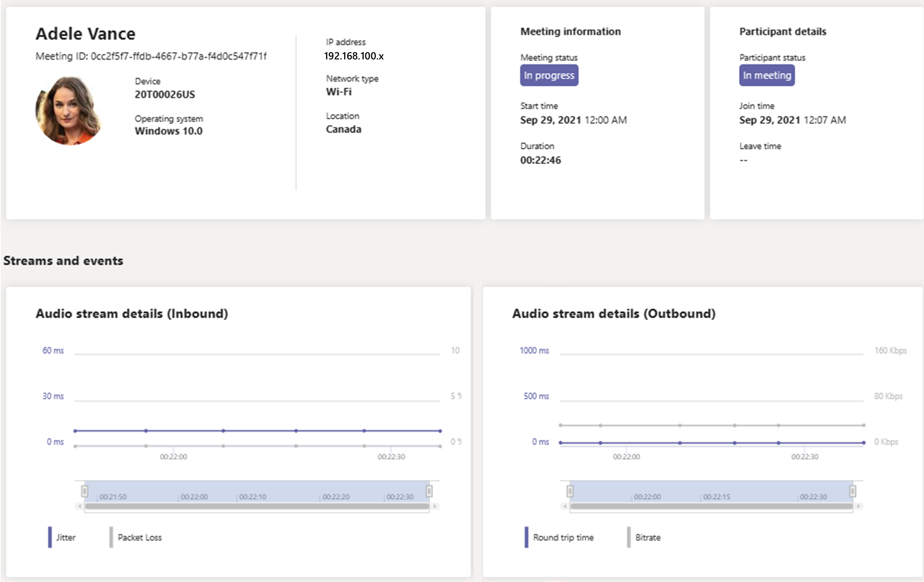The height and width of the screenshot is (582, 924).
Task: Click the left scroll arrow under the inbound timeline
Action: point(79,506)
